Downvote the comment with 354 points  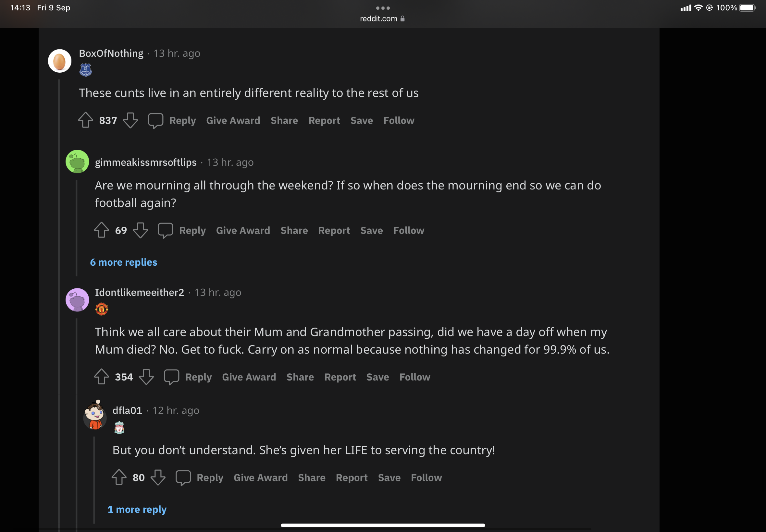pos(146,377)
